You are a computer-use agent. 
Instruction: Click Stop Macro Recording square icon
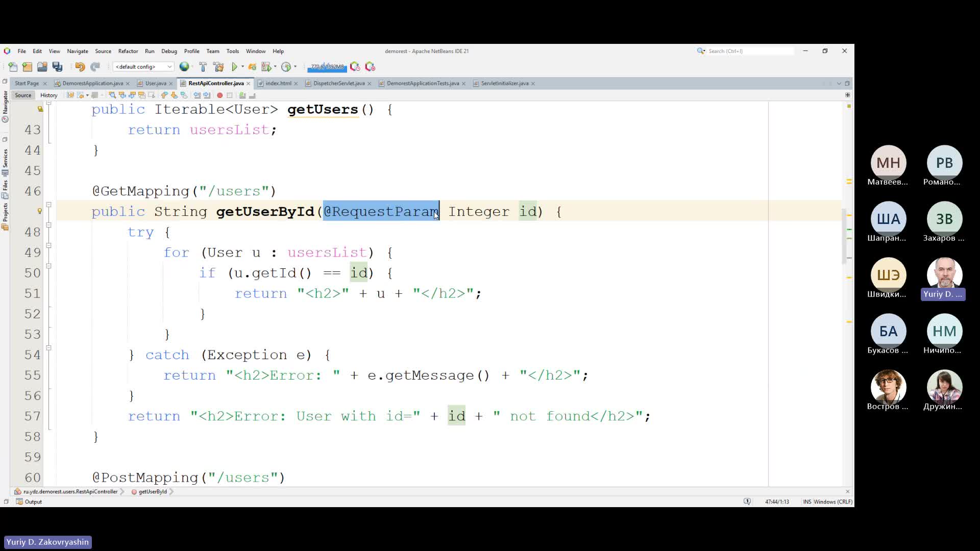point(230,95)
